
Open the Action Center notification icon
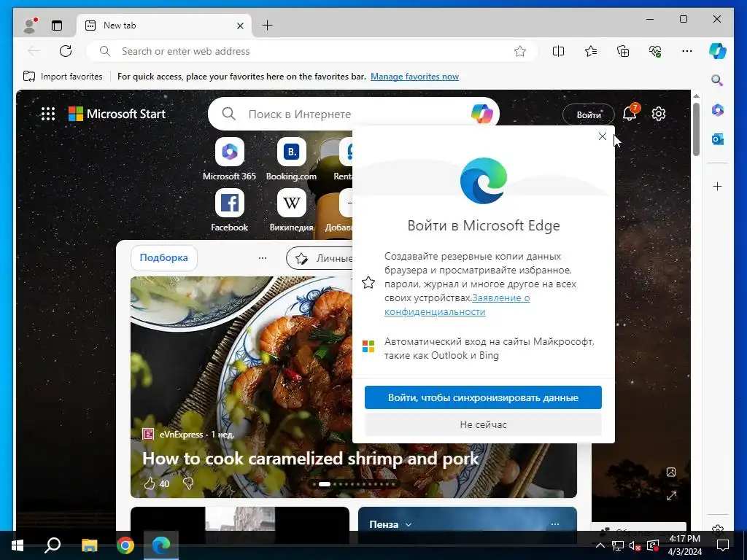(723, 545)
